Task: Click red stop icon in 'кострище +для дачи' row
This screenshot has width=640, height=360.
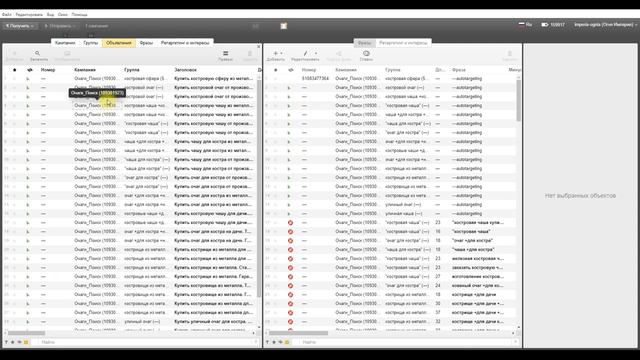Action: pyautogui.click(x=290, y=294)
